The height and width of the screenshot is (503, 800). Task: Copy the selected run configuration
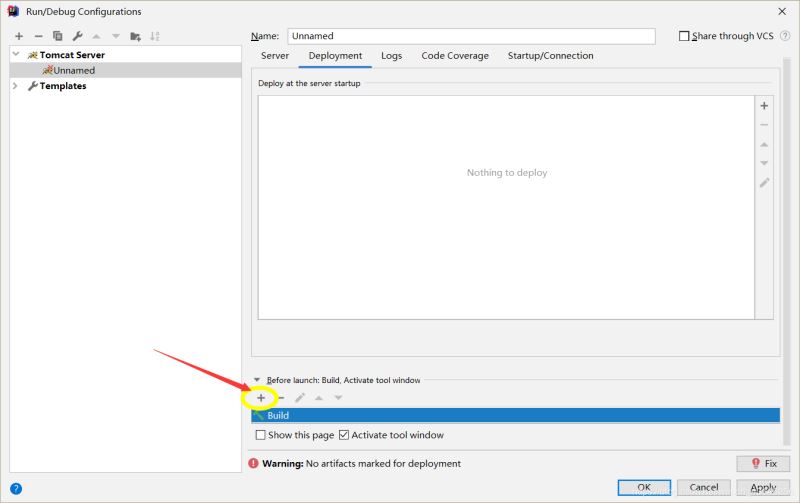[x=57, y=36]
